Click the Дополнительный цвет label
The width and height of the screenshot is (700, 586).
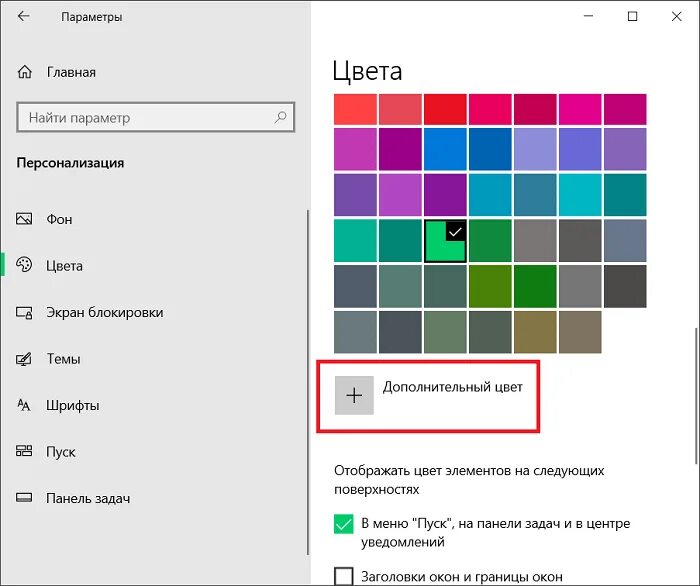(x=452, y=387)
